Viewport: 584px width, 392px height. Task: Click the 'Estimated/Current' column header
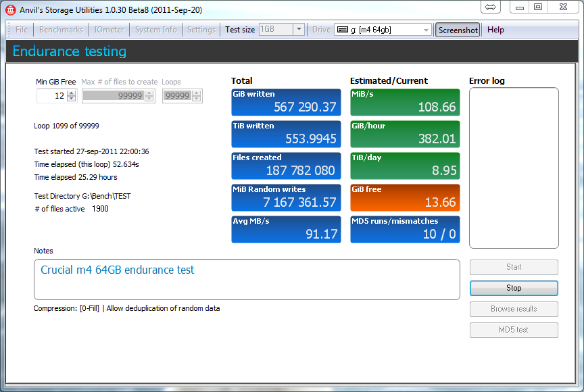click(389, 81)
